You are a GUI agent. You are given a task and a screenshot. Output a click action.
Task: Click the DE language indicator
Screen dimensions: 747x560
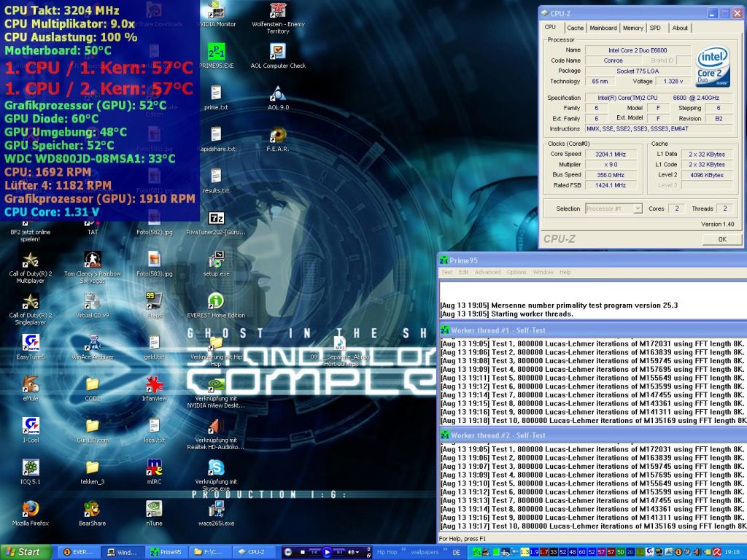[457, 553]
